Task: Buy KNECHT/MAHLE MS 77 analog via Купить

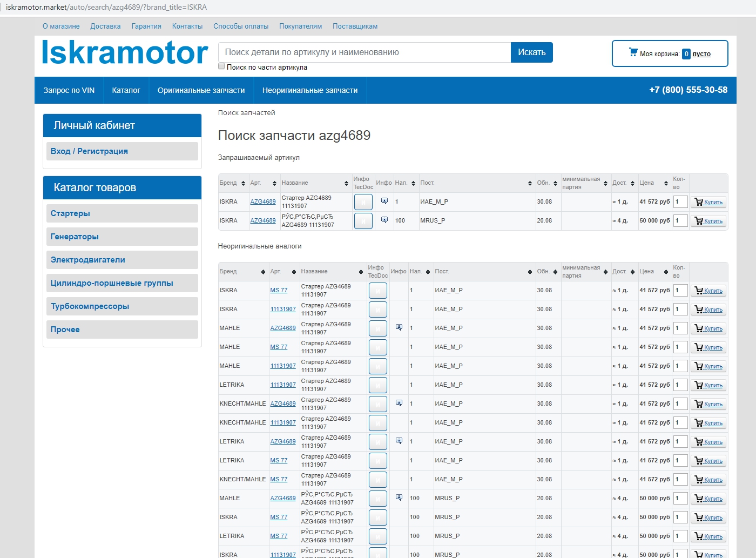Action: pyautogui.click(x=708, y=480)
